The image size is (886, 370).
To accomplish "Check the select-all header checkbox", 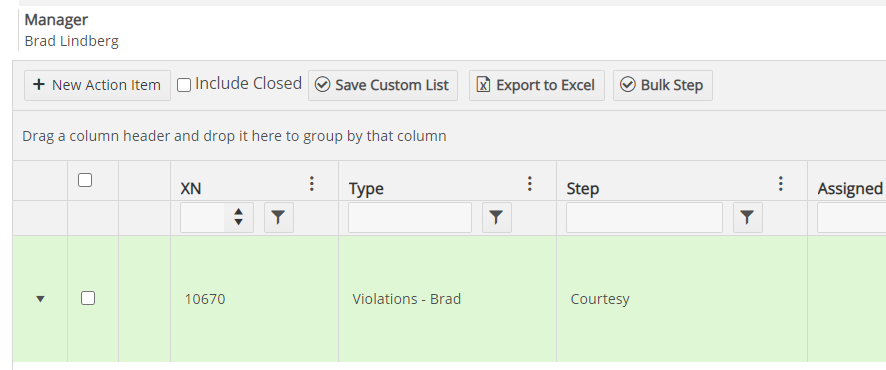I will pyautogui.click(x=85, y=180).
